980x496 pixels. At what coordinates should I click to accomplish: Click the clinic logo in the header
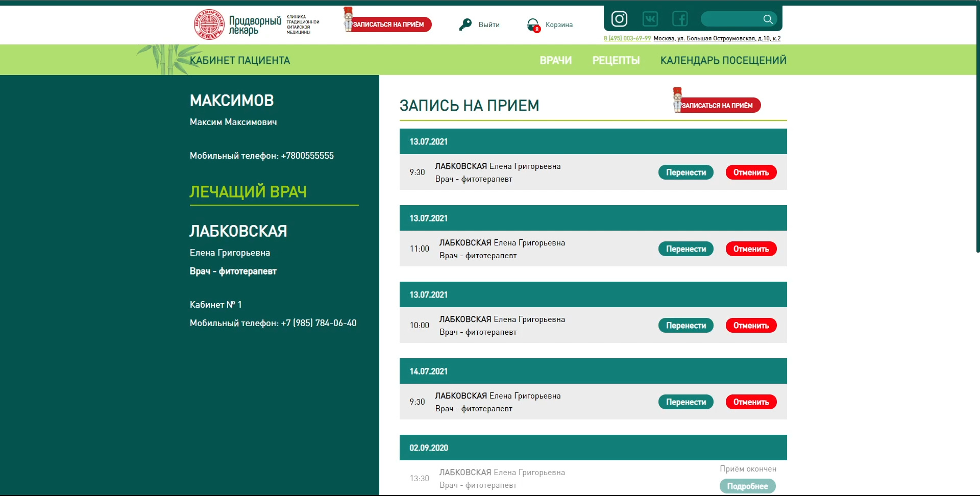[257, 24]
